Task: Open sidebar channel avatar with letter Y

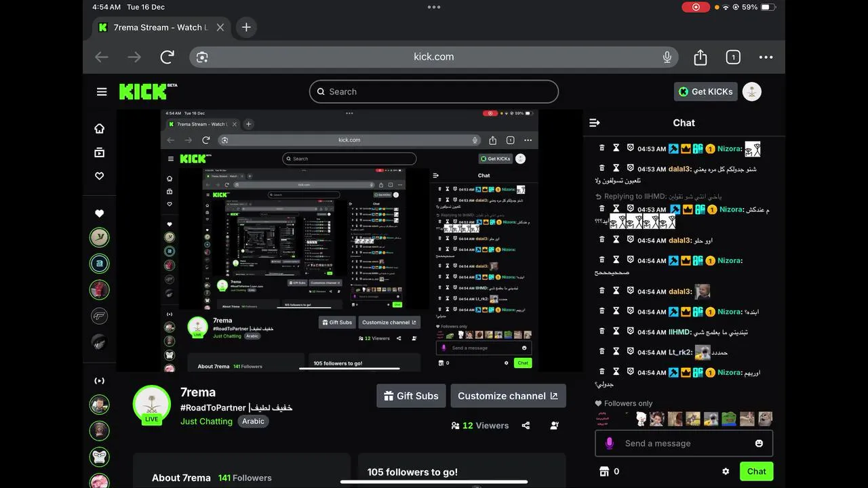Action: point(99,237)
